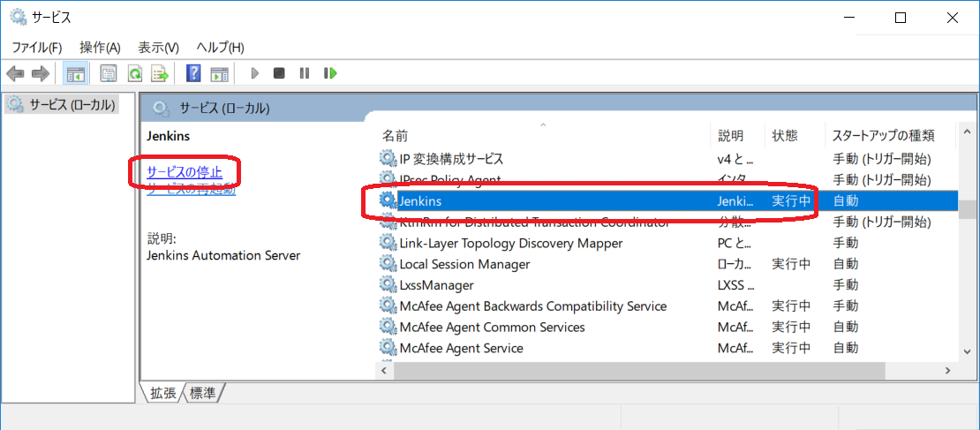This screenshot has width=980, height=430.
Task: Select McAfee Agent Common Services
Action: 492,327
